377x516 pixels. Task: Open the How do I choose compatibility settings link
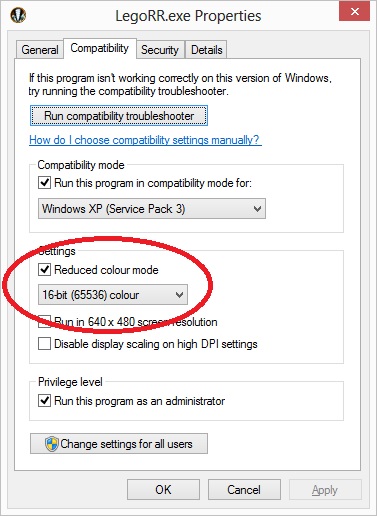click(145, 140)
